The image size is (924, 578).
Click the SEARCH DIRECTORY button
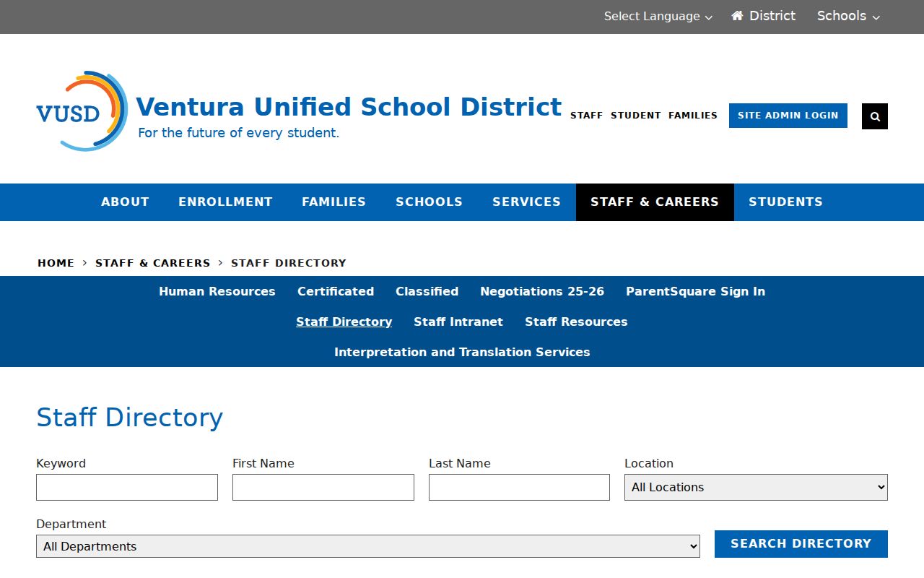801,544
